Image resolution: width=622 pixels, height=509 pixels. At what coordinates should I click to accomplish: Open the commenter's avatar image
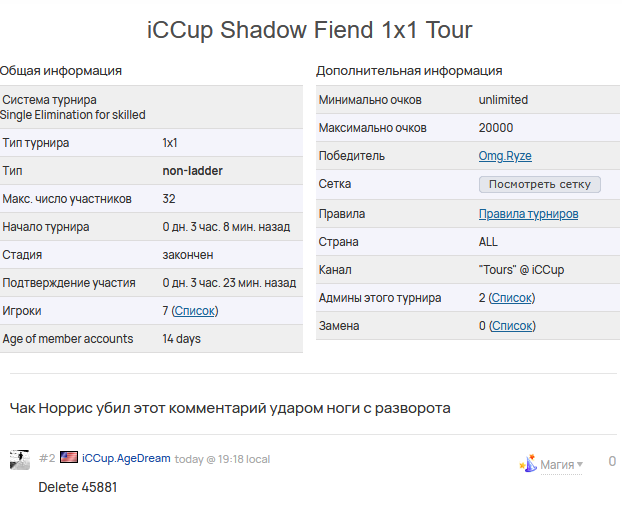click(20, 459)
